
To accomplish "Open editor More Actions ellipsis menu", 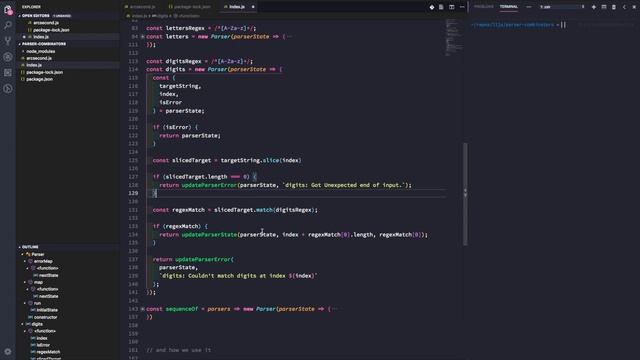I will 462,7.
